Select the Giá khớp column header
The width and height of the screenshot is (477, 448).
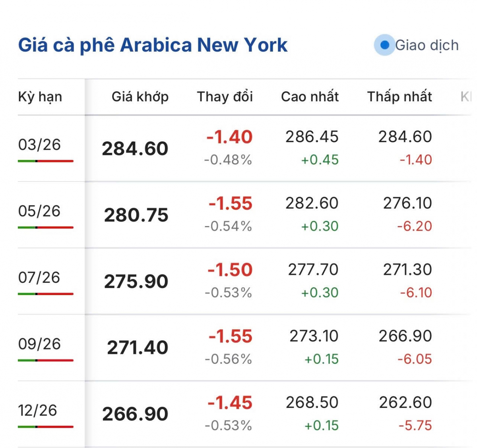[140, 97]
